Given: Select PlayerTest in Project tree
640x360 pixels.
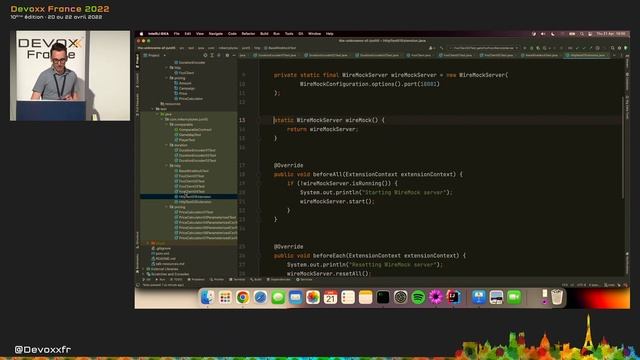Looking at the screenshot, I should click(x=185, y=140).
